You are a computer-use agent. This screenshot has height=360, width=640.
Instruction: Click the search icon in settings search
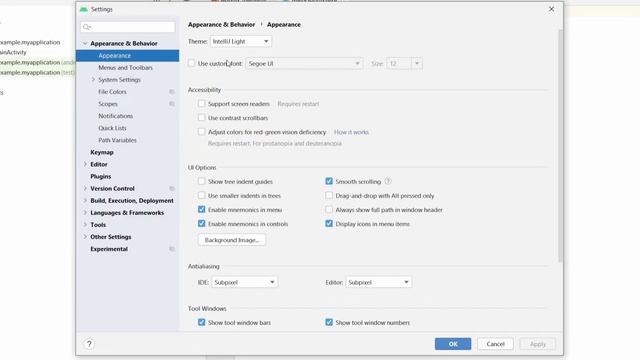click(x=87, y=27)
